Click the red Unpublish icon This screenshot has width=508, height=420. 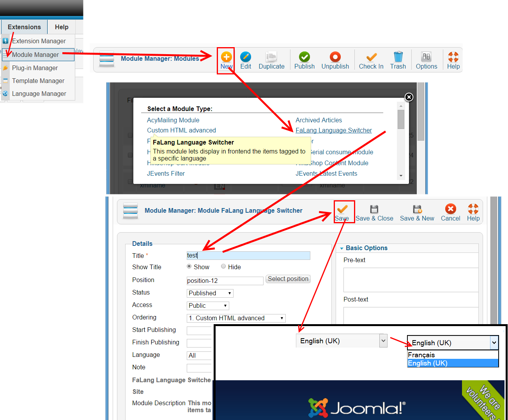(335, 57)
